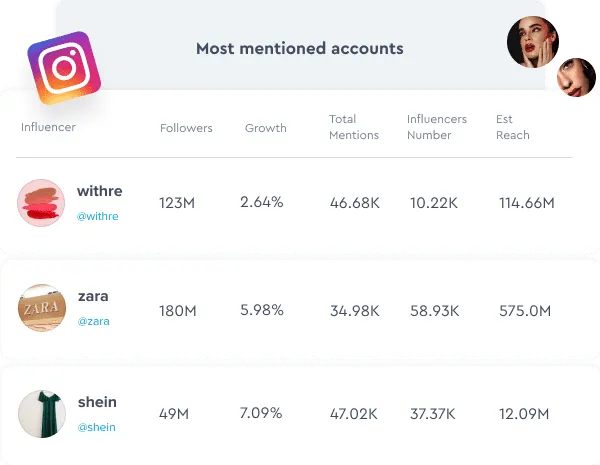
Task: Open the @shein handle link
Action: (x=96, y=427)
